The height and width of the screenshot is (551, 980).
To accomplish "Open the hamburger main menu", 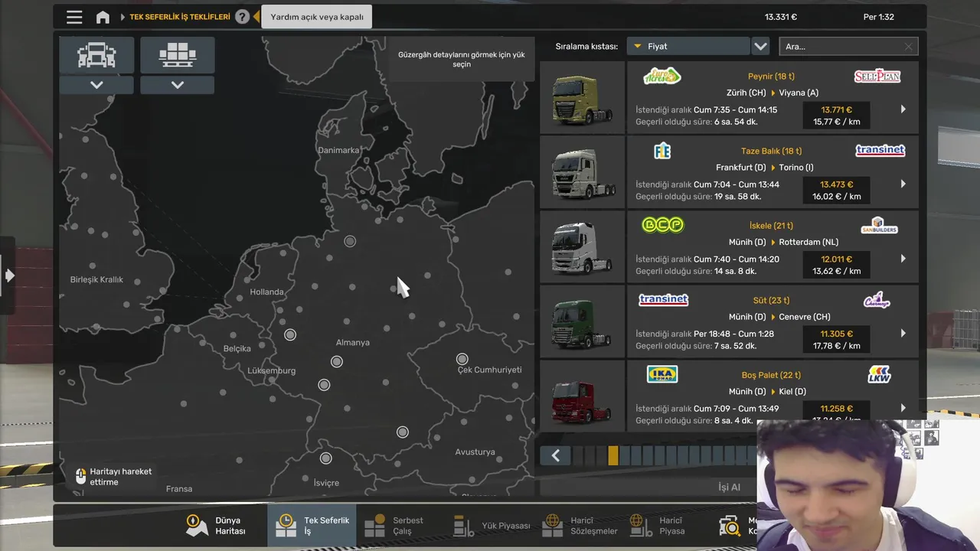I will (x=74, y=17).
